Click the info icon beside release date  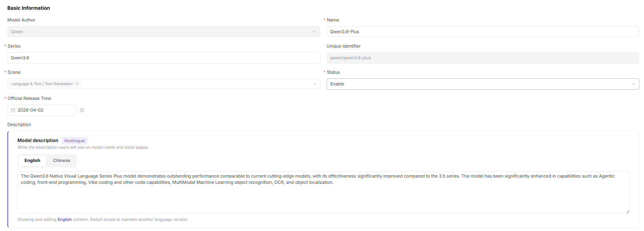tap(82, 110)
